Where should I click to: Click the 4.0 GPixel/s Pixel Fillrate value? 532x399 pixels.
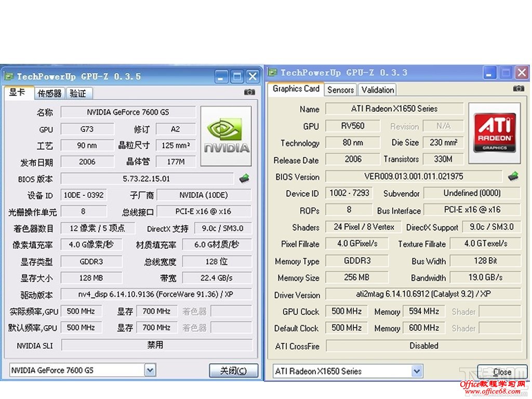[356, 243]
